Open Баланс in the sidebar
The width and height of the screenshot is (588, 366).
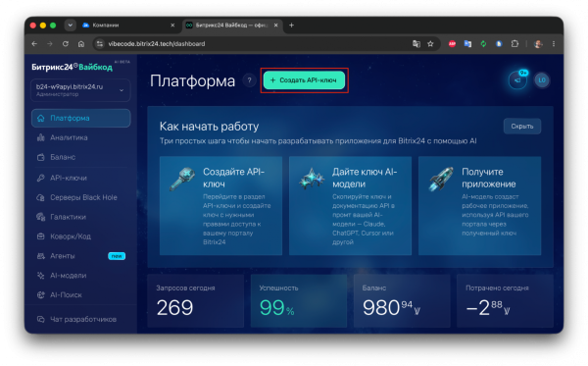pyautogui.click(x=81, y=157)
